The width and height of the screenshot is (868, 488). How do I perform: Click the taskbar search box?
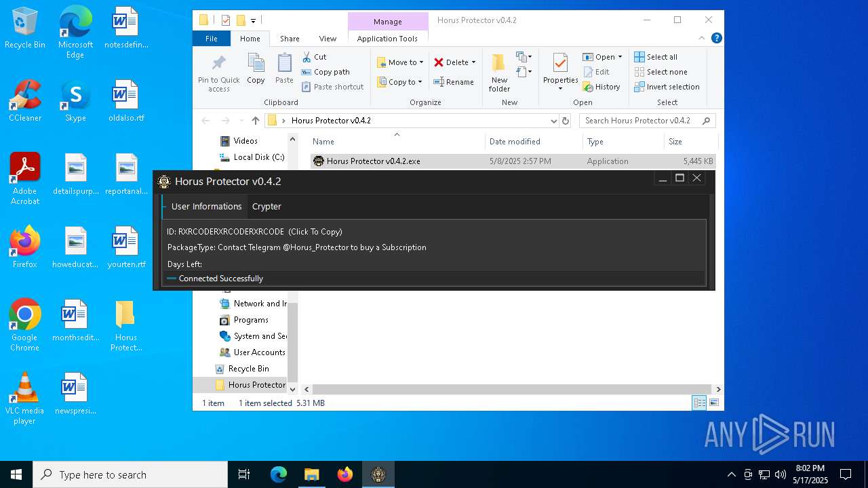[x=130, y=474]
